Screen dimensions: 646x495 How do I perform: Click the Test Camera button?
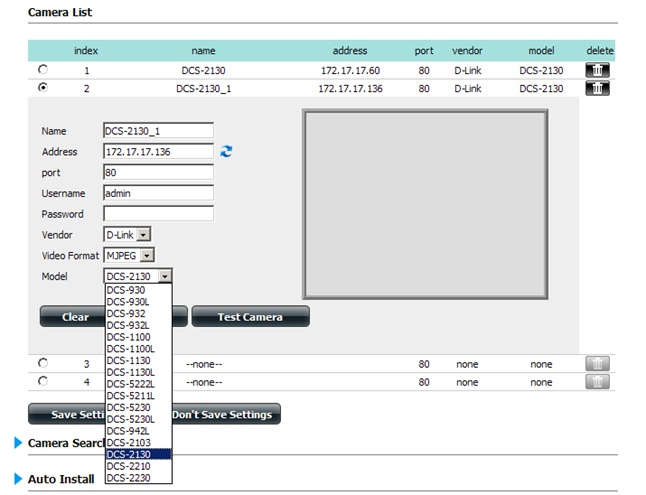pyautogui.click(x=250, y=317)
